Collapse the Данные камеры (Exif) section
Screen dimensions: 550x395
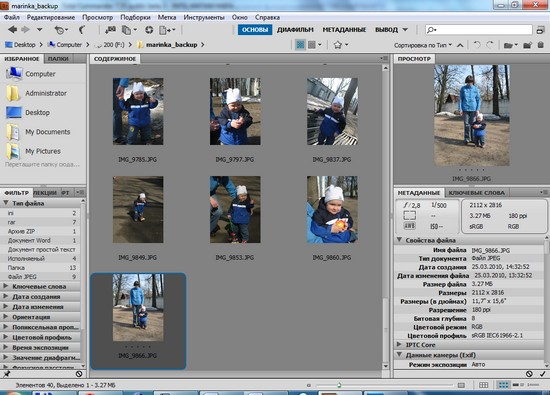click(x=400, y=355)
